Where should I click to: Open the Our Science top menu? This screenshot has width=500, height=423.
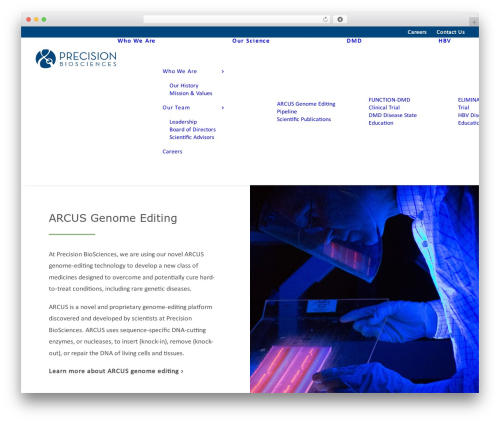click(251, 41)
